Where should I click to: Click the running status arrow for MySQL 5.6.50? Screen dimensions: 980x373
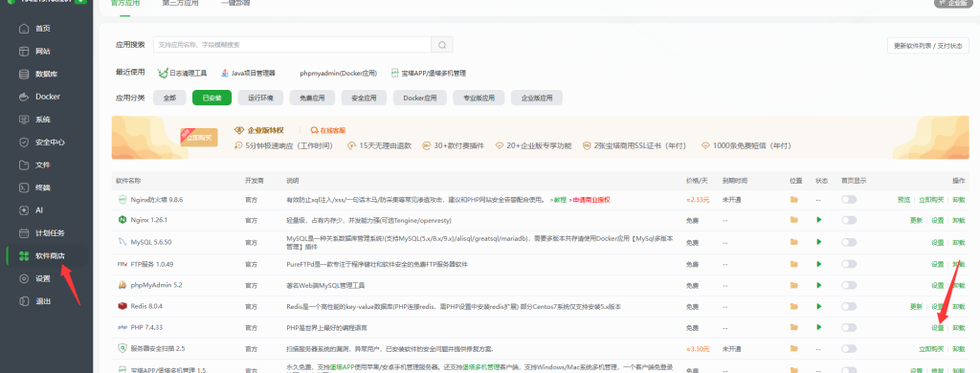coord(819,242)
